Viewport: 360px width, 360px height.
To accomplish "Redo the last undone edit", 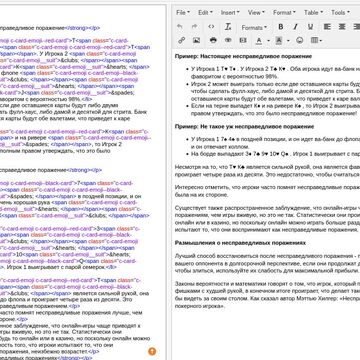I will 195,27.
